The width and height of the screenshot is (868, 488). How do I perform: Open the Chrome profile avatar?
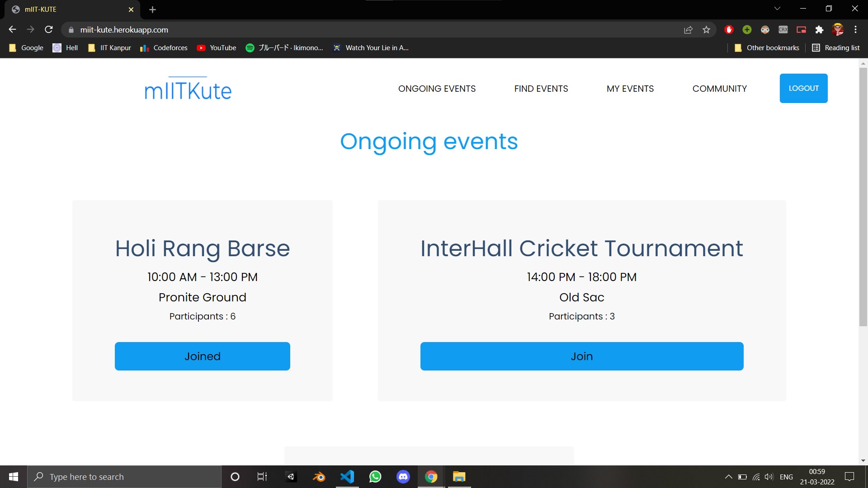838,30
